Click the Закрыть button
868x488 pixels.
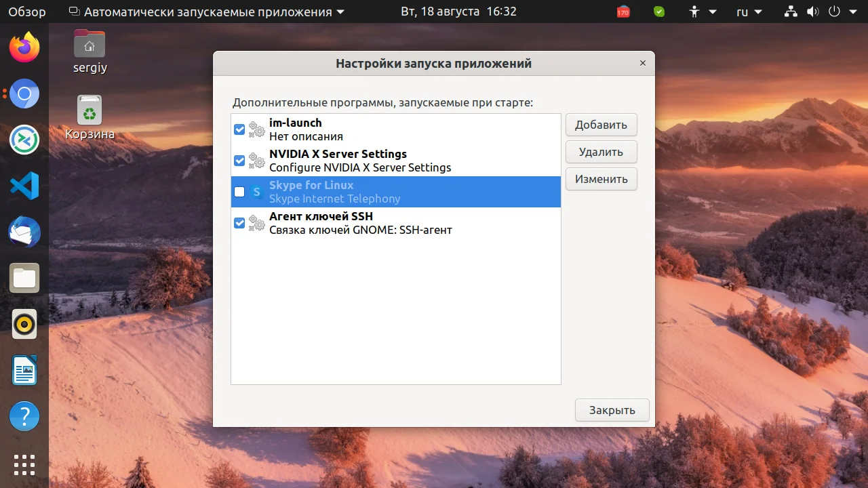(x=612, y=410)
